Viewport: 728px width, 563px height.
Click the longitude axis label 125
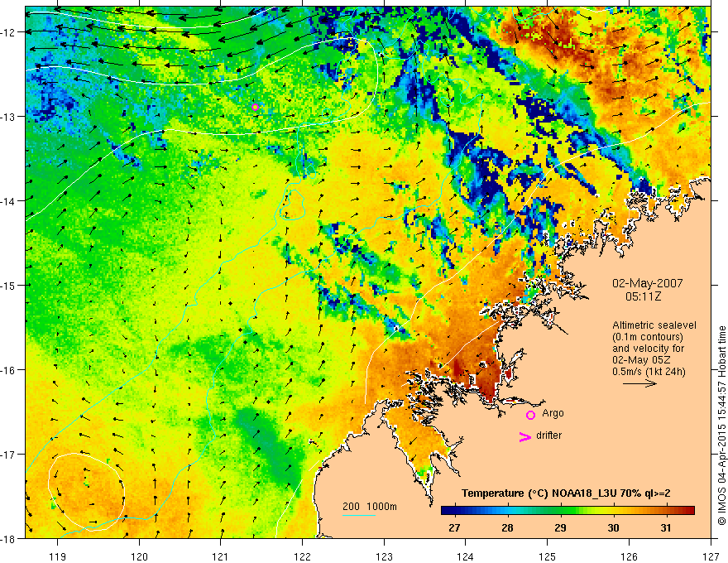pyautogui.click(x=548, y=556)
